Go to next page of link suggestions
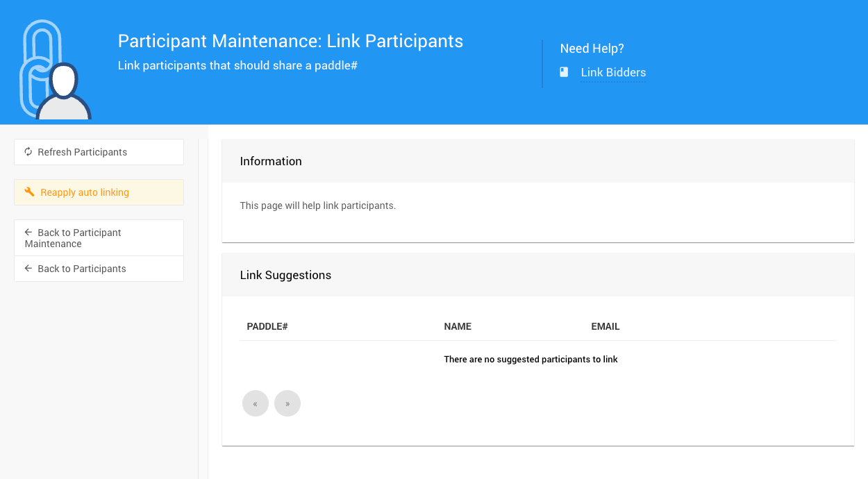 coord(287,403)
